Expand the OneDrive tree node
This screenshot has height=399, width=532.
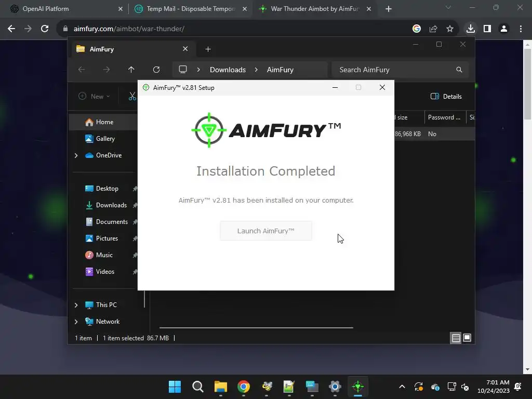click(x=76, y=155)
